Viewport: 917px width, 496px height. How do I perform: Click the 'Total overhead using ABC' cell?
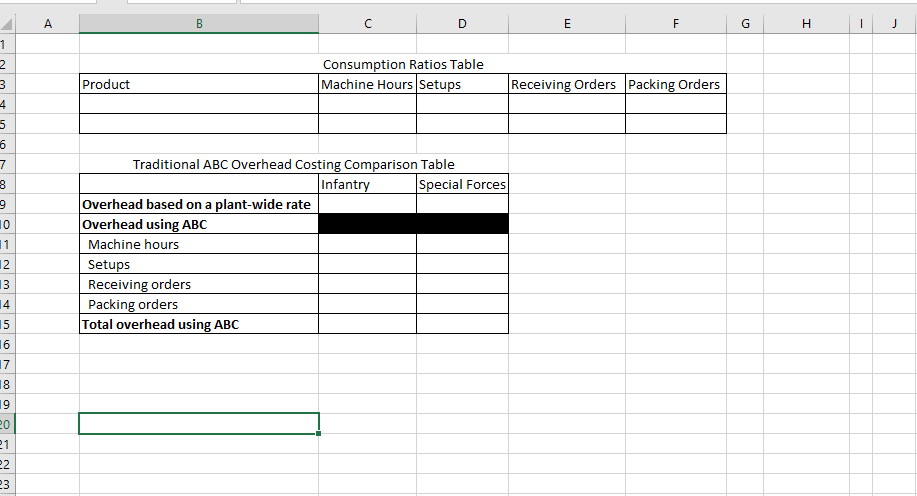(199, 324)
